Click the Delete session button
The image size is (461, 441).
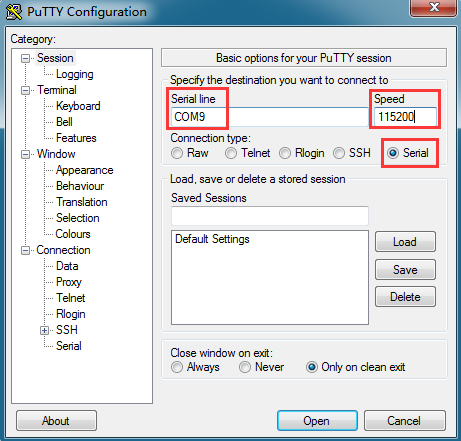405,297
